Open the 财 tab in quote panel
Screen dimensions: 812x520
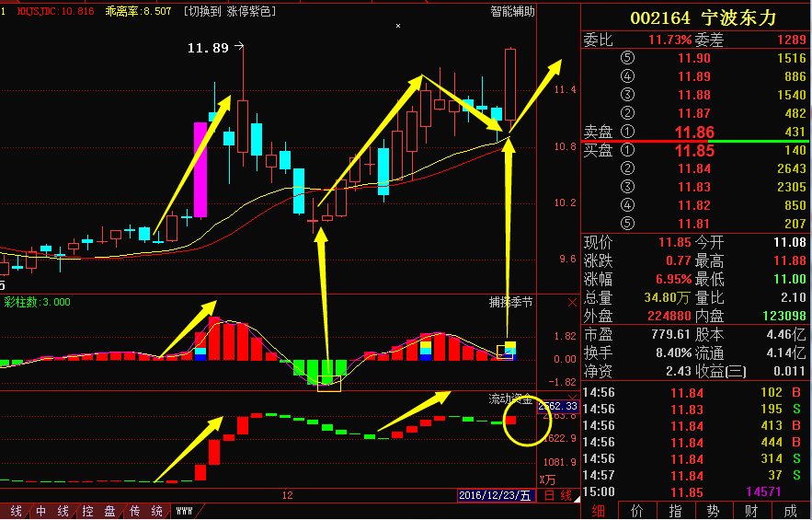pos(751,511)
